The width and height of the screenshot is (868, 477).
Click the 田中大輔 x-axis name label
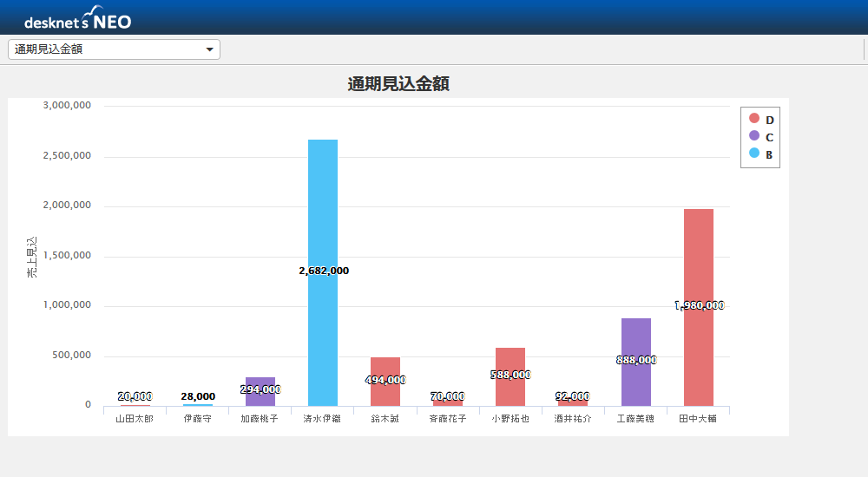(698, 419)
